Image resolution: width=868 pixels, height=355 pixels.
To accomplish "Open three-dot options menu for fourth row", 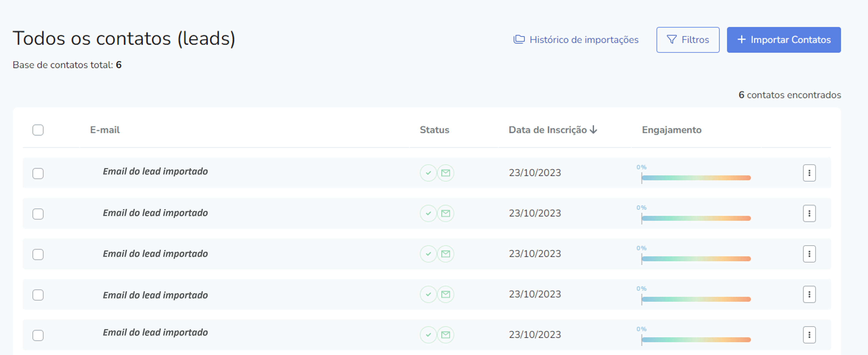I will [x=809, y=294].
